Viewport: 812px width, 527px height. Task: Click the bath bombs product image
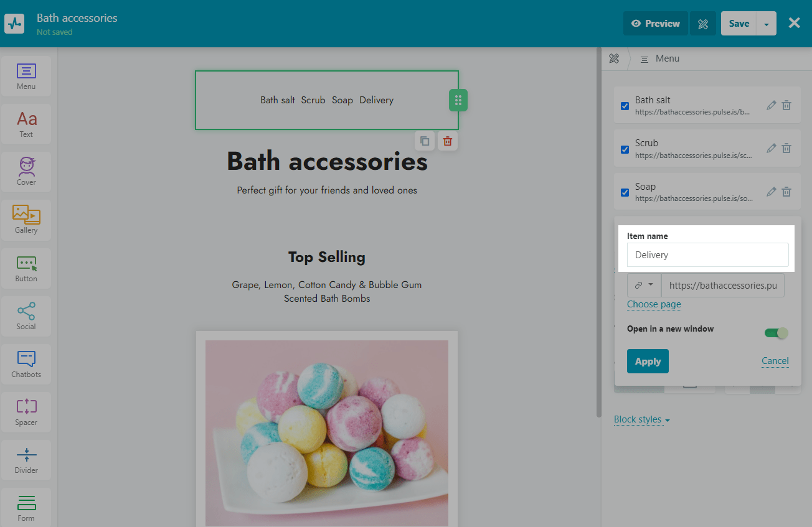tap(327, 433)
